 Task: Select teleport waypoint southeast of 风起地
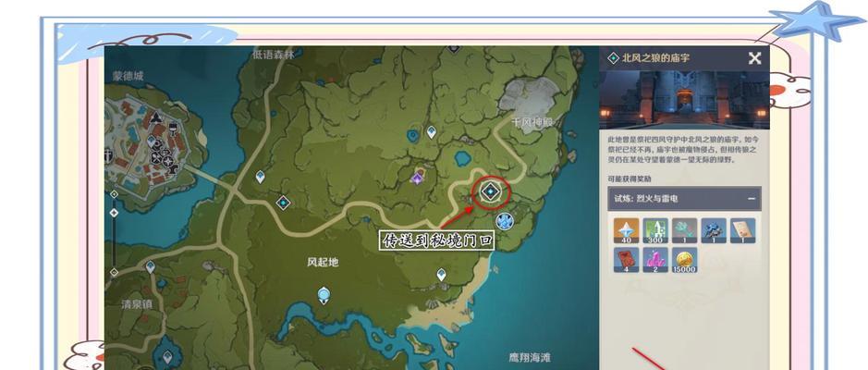point(441,275)
